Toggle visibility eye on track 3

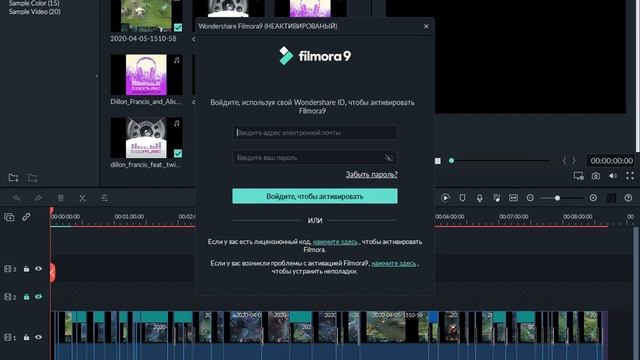click(38, 269)
